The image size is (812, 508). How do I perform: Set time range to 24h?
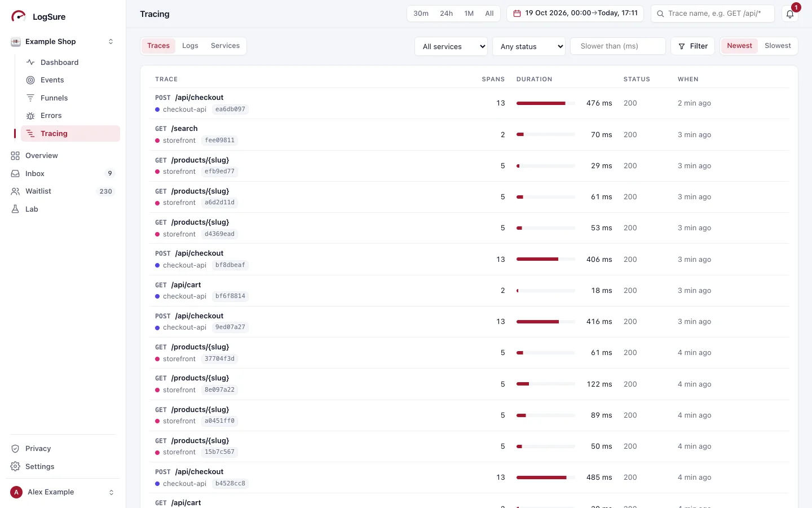point(446,14)
